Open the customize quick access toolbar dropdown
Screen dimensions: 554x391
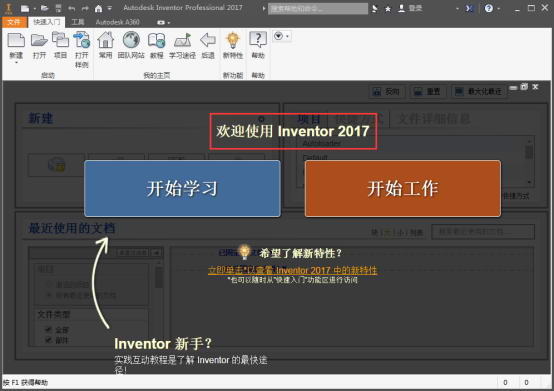(110, 8)
